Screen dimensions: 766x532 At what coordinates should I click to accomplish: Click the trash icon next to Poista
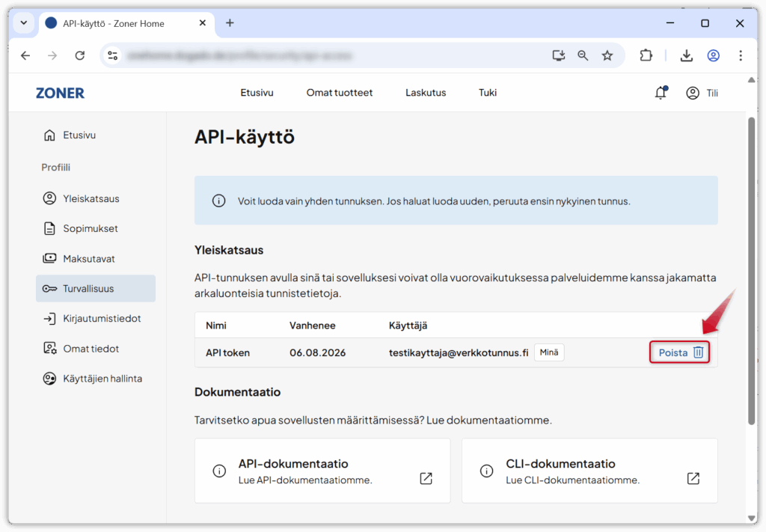[699, 352]
